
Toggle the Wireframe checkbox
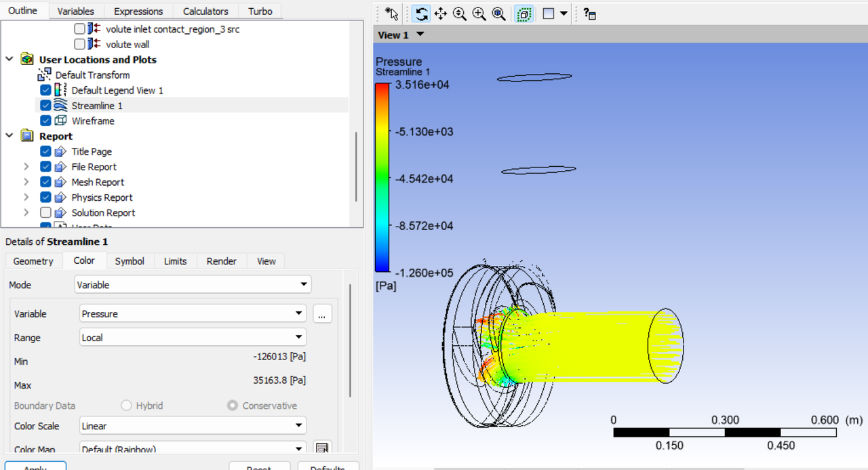tap(45, 121)
